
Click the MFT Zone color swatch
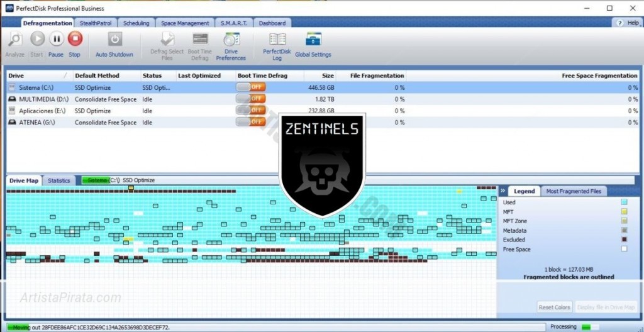[625, 221]
